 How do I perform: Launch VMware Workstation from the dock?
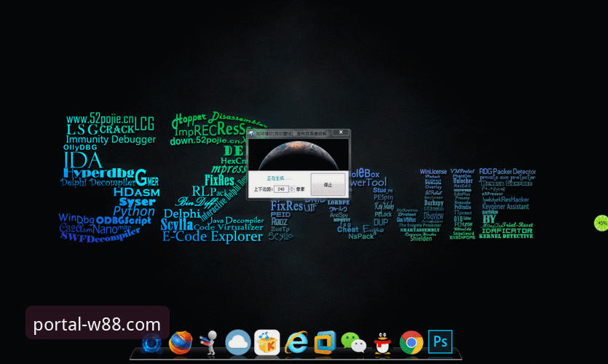coord(325,342)
